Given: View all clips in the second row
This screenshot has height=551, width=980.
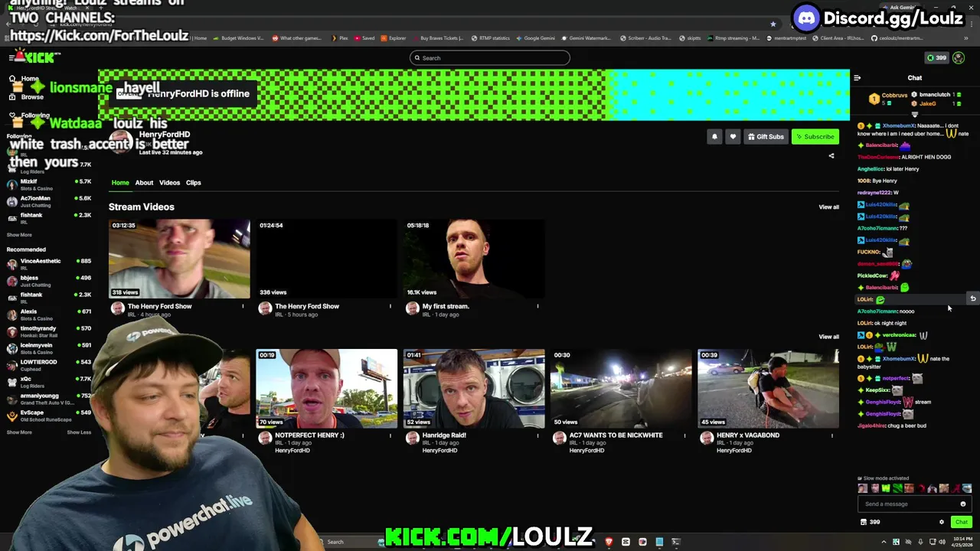Looking at the screenshot, I should 828,337.
